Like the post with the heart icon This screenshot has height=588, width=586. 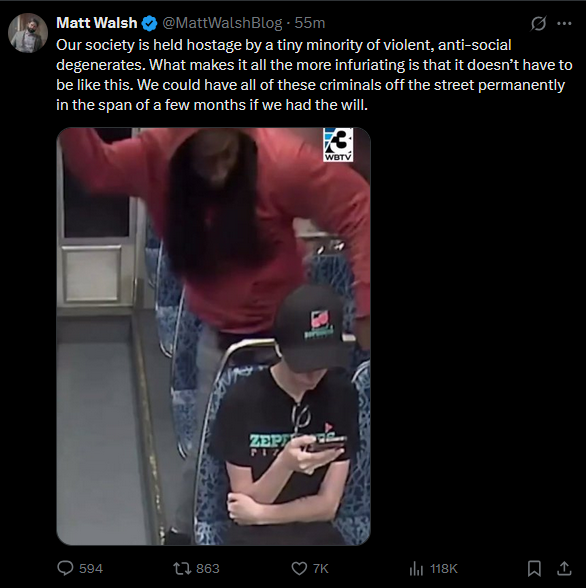click(x=299, y=568)
